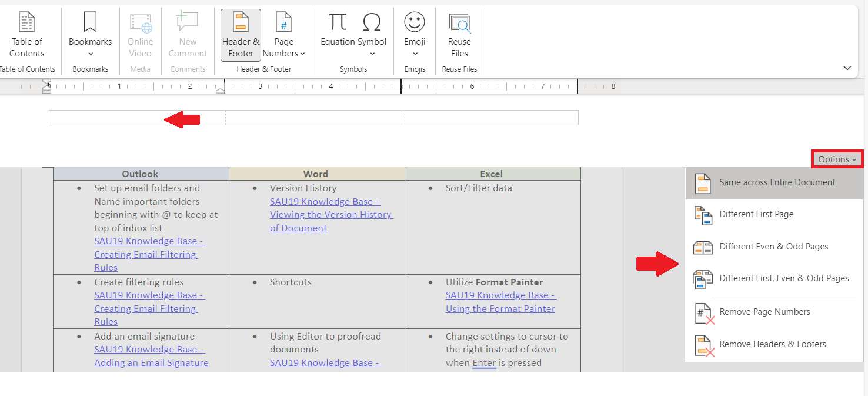
Task: Open the header Options dropdown
Action: pos(837,159)
